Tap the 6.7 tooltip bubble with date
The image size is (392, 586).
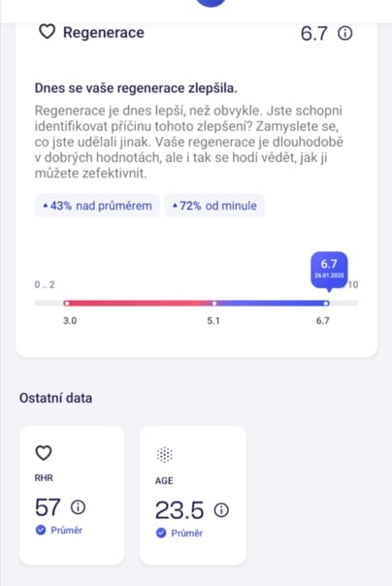coord(329,271)
